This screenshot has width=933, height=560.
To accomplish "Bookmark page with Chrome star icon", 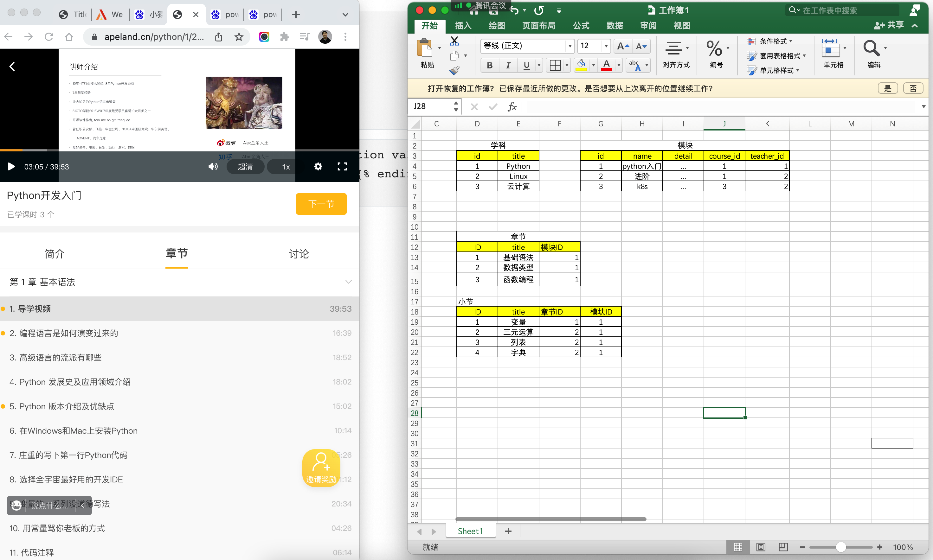I will [239, 37].
